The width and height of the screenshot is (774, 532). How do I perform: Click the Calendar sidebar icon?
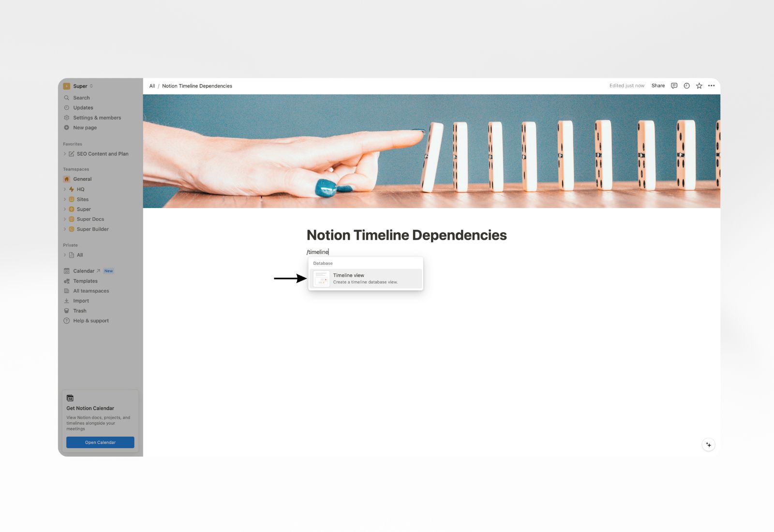[67, 271]
